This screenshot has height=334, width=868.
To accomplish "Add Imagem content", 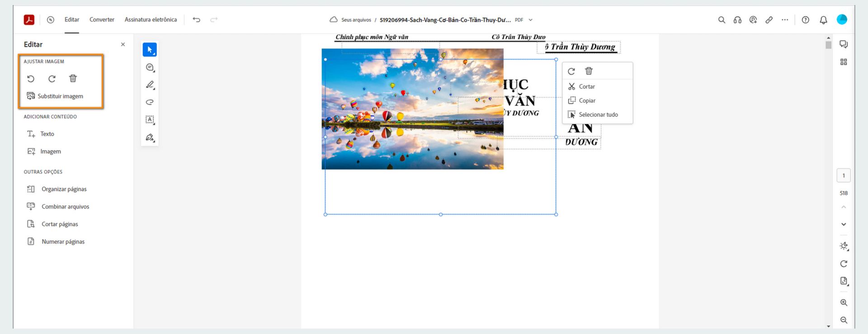I will click(44, 151).
